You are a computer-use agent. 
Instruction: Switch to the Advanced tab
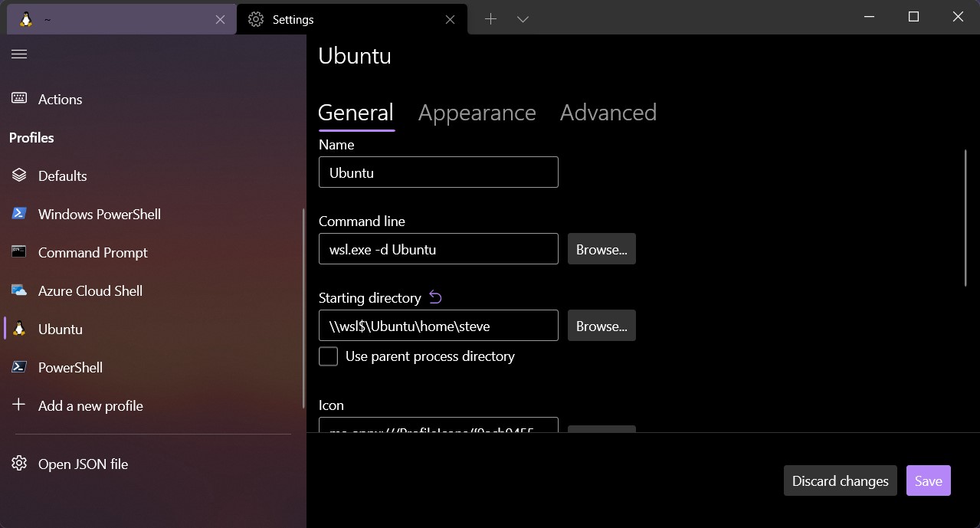[608, 113]
